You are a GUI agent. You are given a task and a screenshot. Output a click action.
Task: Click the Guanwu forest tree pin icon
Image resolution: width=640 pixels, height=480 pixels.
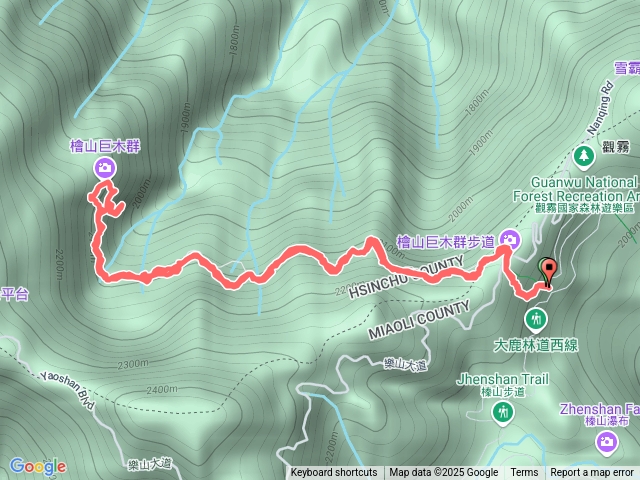pos(584,157)
